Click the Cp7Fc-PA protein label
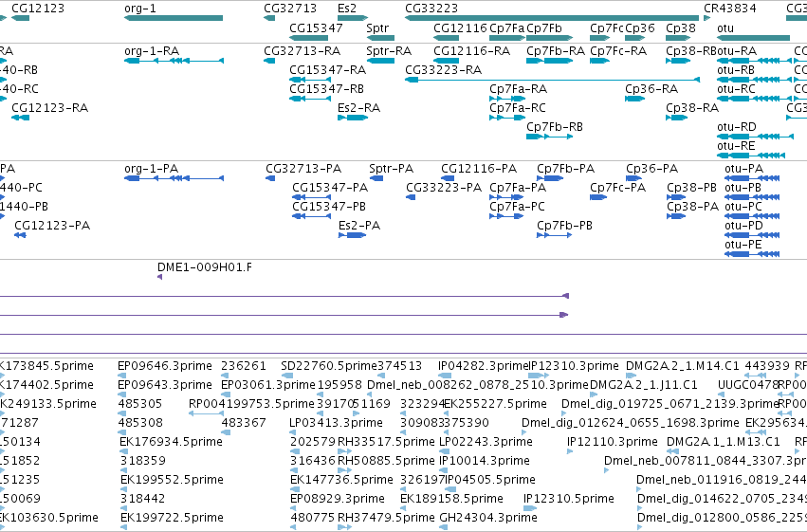Screen dimensions: 807x532 [x=617, y=188]
